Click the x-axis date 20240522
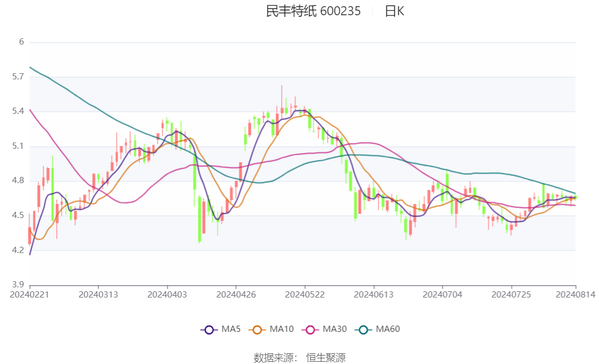Screen dimensions: 599x364 tap(305, 295)
